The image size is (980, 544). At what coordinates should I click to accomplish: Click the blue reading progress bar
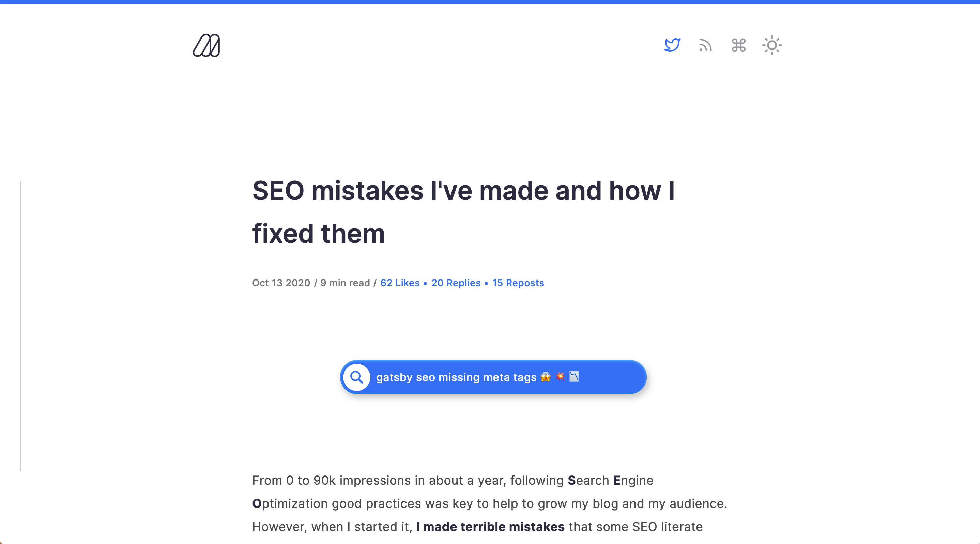(x=490, y=2)
